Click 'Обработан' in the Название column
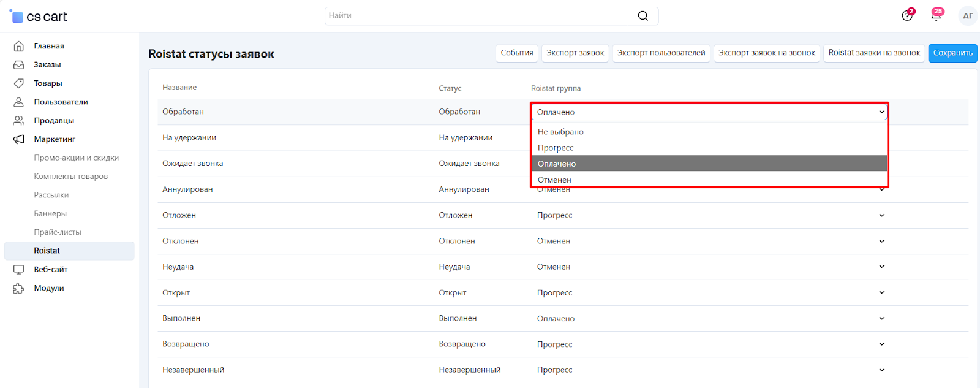This screenshot has width=980, height=388. (183, 112)
